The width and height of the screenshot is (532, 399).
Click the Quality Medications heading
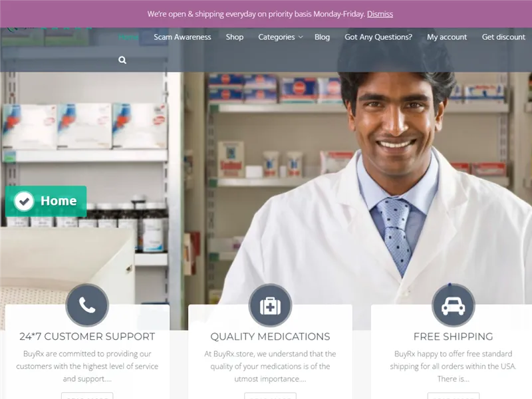[x=270, y=336]
